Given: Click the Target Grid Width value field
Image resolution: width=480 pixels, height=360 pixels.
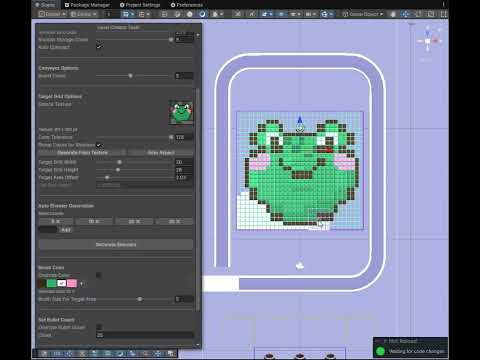Looking at the screenshot, I should (184, 162).
